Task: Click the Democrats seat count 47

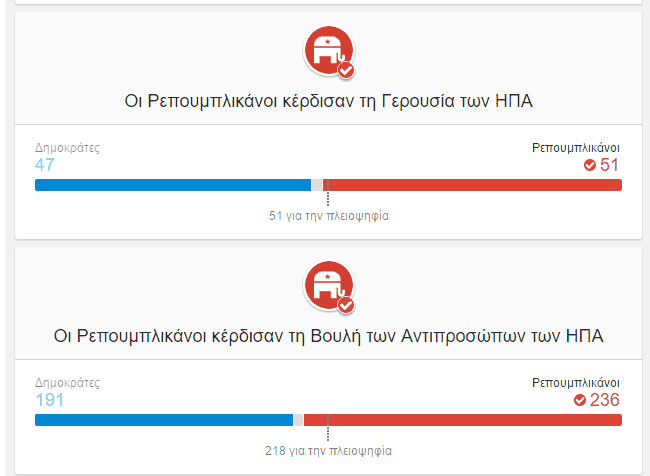Action: point(44,165)
